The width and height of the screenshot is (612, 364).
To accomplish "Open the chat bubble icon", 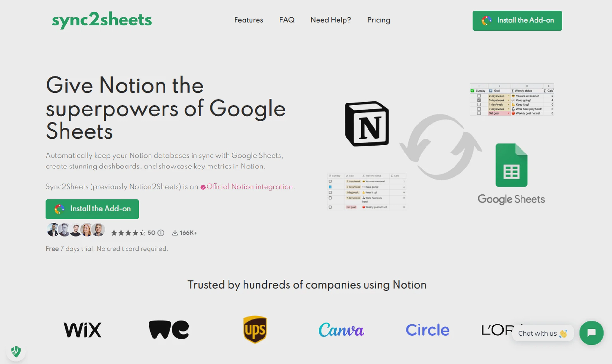I will (591, 333).
